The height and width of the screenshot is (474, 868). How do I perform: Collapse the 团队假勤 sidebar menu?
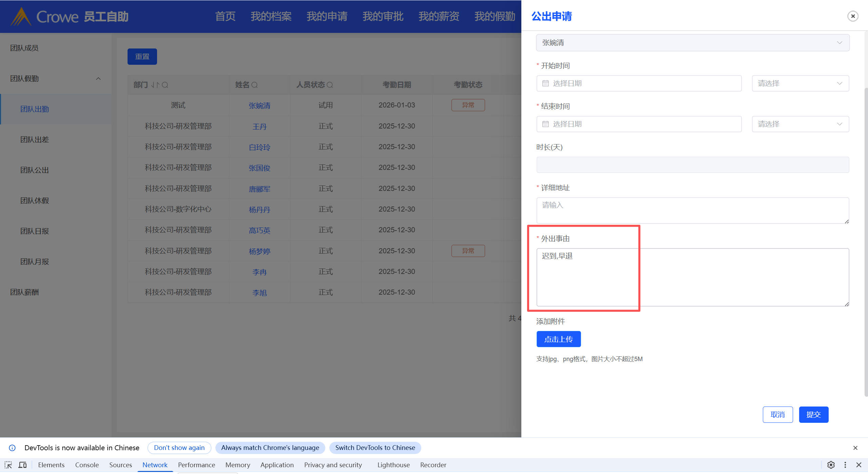click(98, 79)
